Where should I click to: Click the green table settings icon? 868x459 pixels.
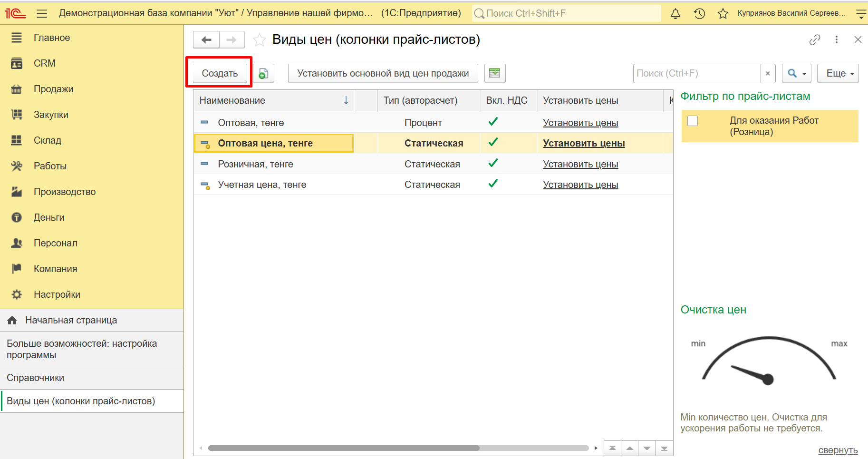[495, 73]
